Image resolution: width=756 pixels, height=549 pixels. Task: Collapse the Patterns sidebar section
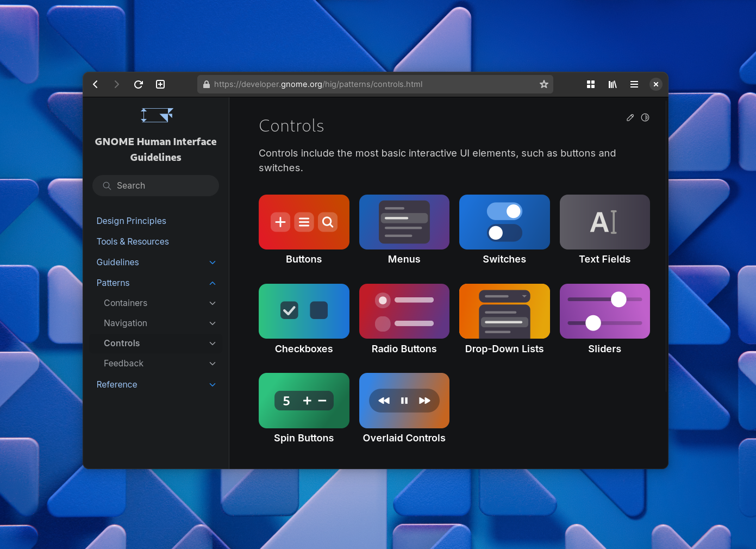(x=213, y=283)
